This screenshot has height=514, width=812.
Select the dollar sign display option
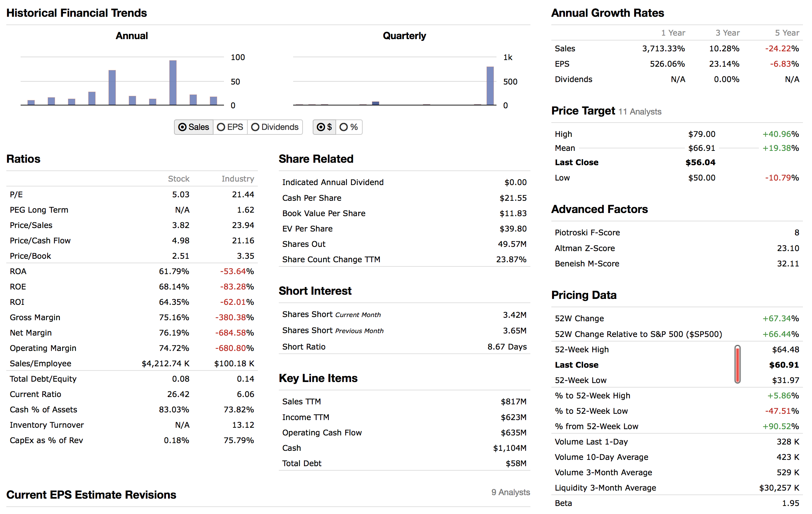click(x=324, y=127)
